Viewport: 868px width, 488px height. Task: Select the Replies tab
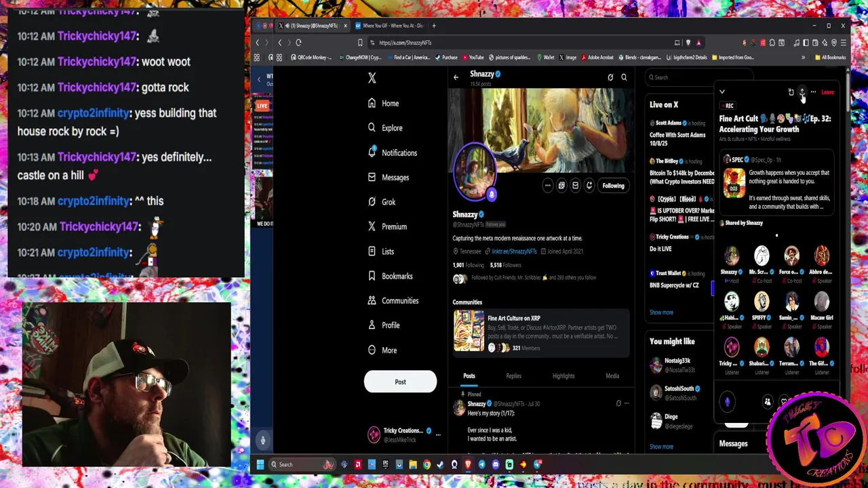click(x=513, y=375)
